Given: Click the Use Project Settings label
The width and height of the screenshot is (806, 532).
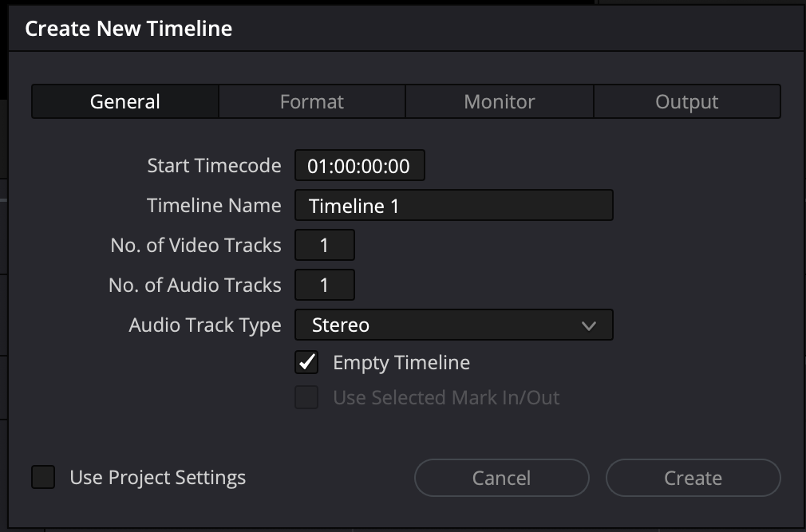Looking at the screenshot, I should 156,477.
